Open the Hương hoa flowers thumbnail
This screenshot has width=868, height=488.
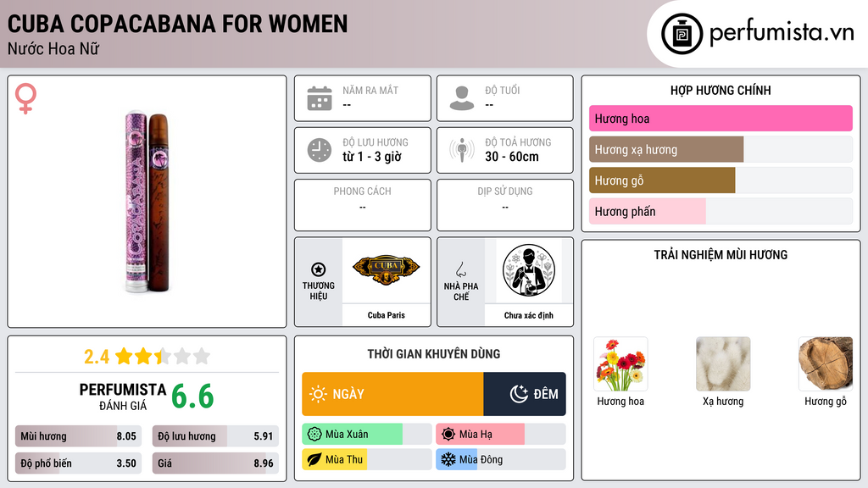coord(620,364)
